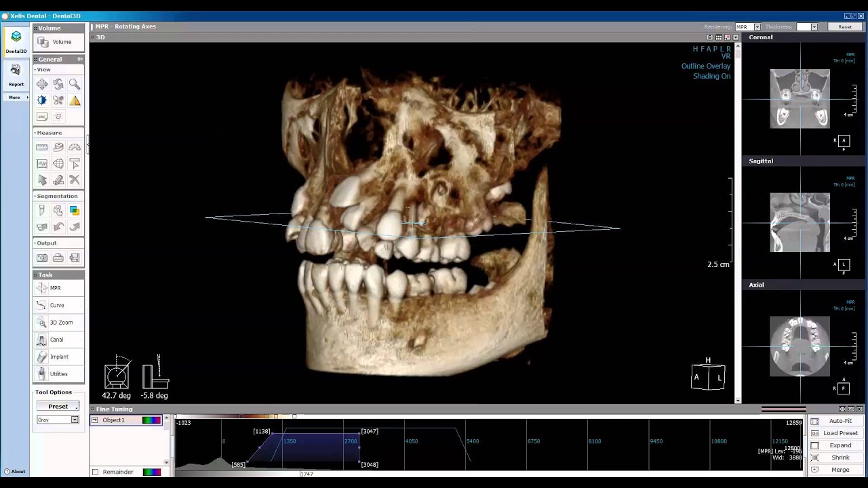This screenshot has height=488, width=868.
Task: Select the profile graph measure tool
Action: pyautogui.click(x=42, y=163)
